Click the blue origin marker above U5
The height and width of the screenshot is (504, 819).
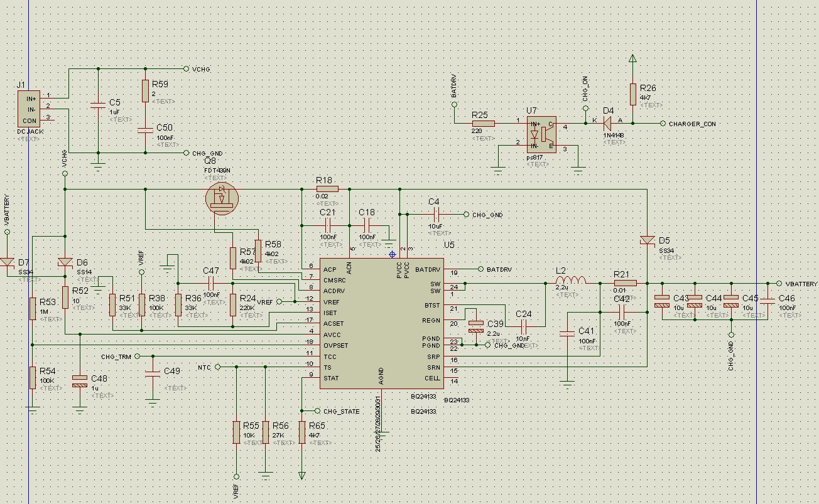click(x=393, y=254)
